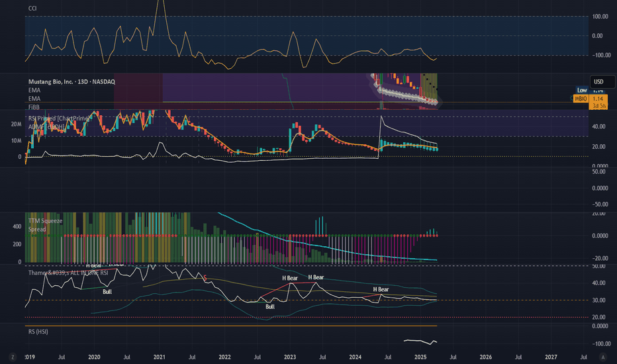Click the 2025 time axis label
The height and width of the screenshot is (364, 617).
click(x=420, y=357)
